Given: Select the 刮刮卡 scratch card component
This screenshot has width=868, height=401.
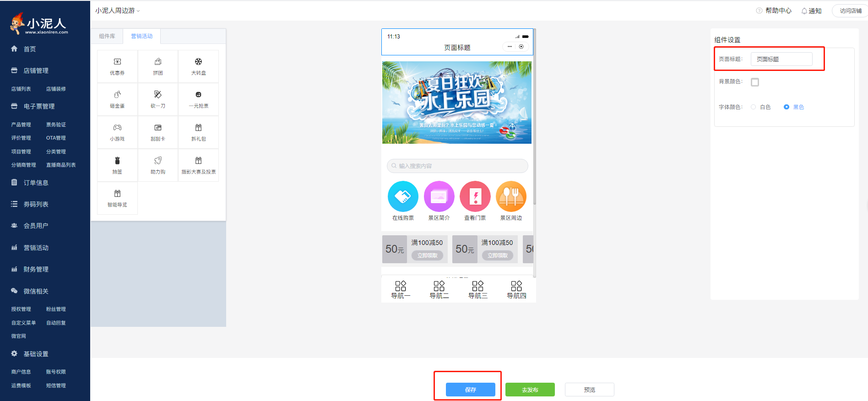Looking at the screenshot, I should tap(158, 132).
